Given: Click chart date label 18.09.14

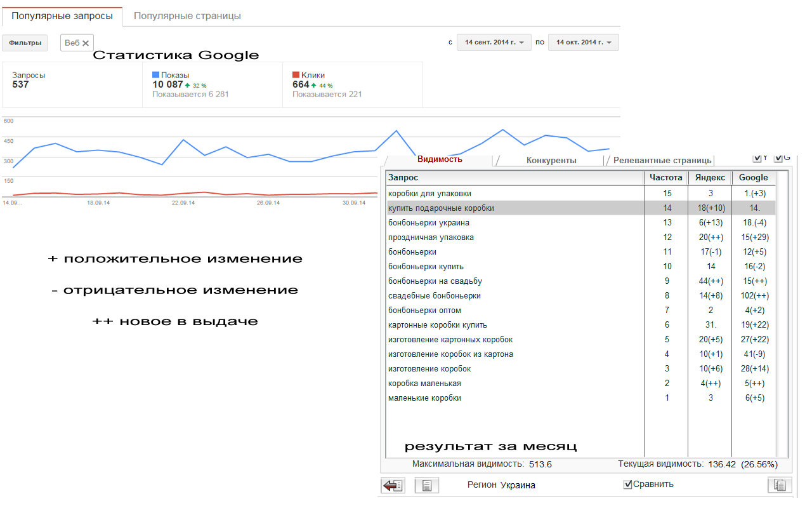Looking at the screenshot, I should [x=98, y=203].
